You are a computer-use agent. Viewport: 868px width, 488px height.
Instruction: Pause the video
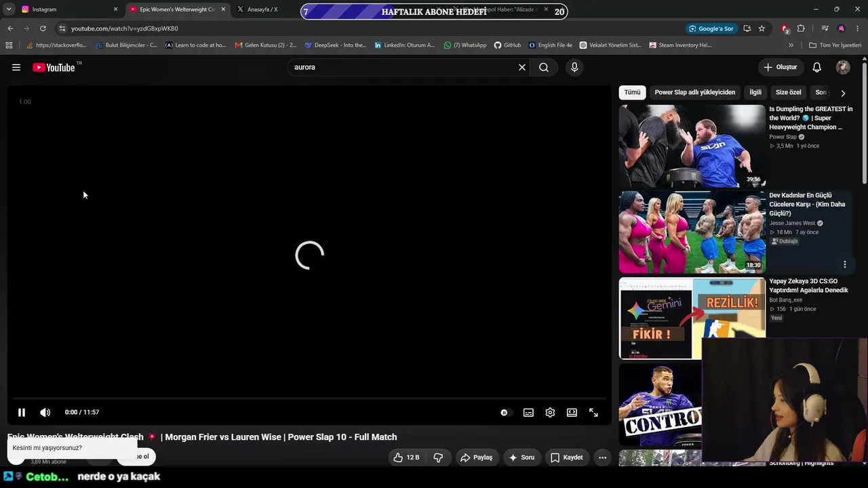click(22, 412)
